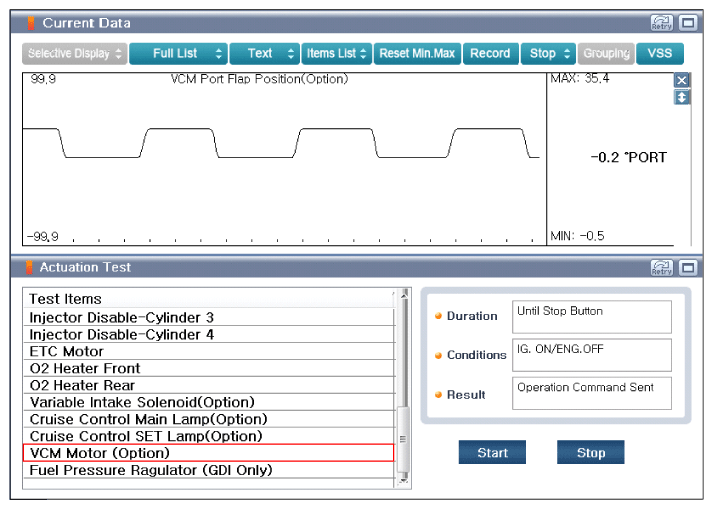The image size is (713, 509).
Task: Click the Duration field
Action: point(591,317)
